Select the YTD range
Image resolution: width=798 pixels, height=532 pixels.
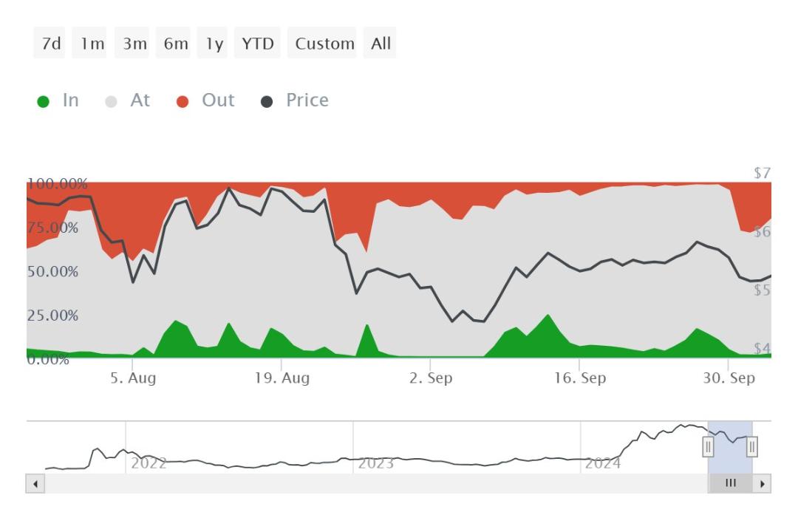[x=258, y=44]
